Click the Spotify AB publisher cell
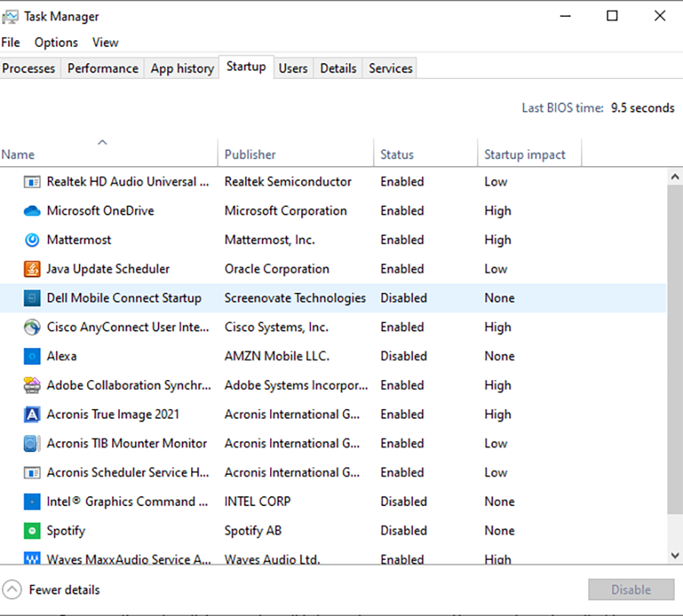683x616 pixels. click(x=253, y=531)
